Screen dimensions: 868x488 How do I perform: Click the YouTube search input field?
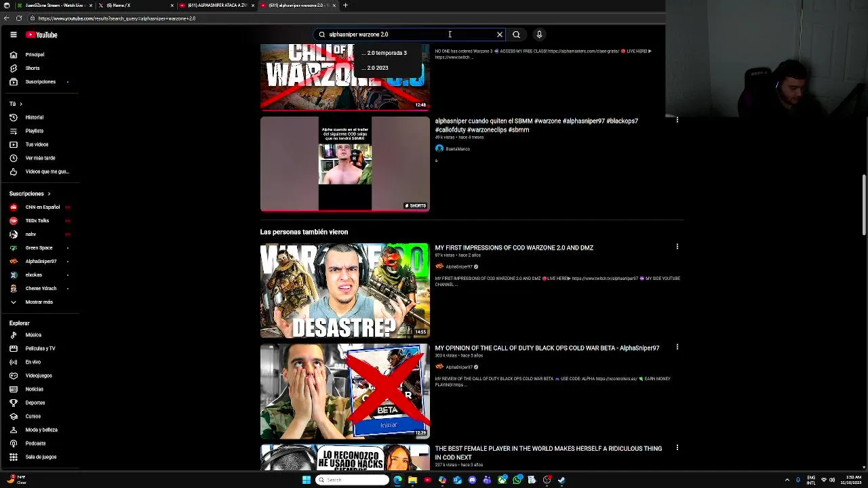click(410, 35)
